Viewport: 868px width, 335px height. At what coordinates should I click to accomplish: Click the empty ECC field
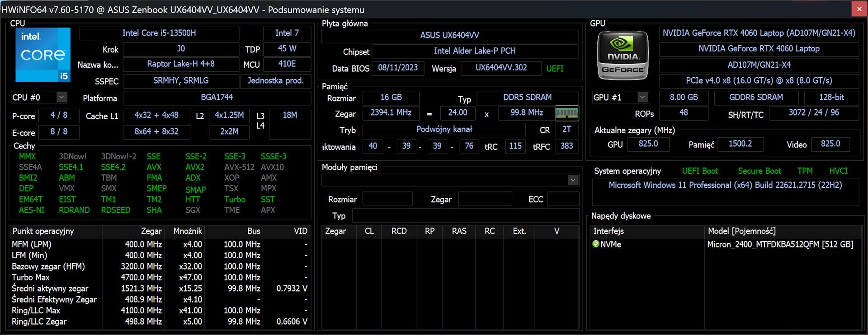pos(563,199)
